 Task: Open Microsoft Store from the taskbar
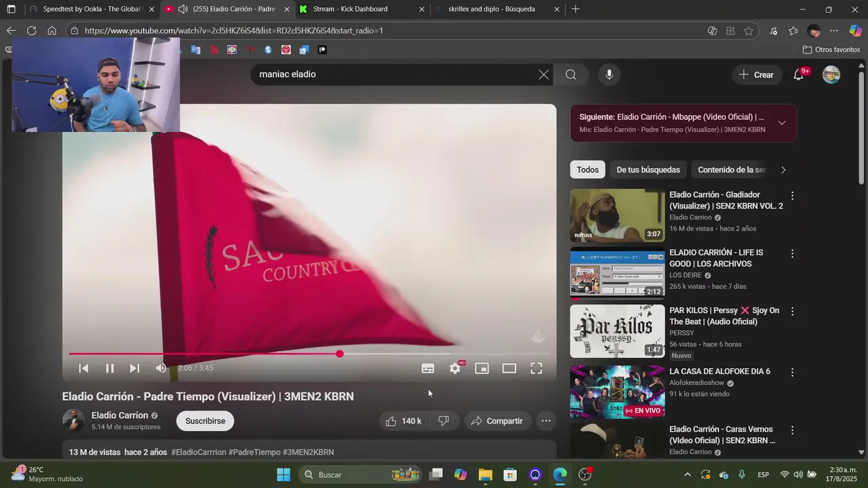(x=510, y=474)
